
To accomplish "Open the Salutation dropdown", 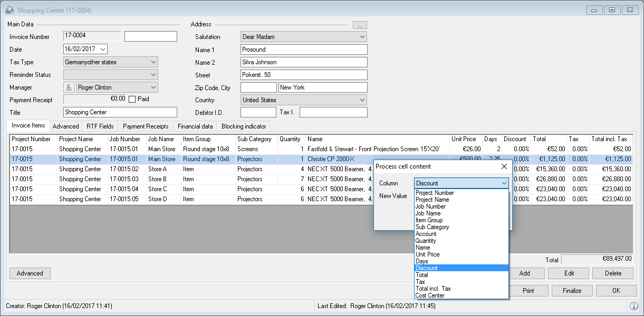I will [362, 37].
